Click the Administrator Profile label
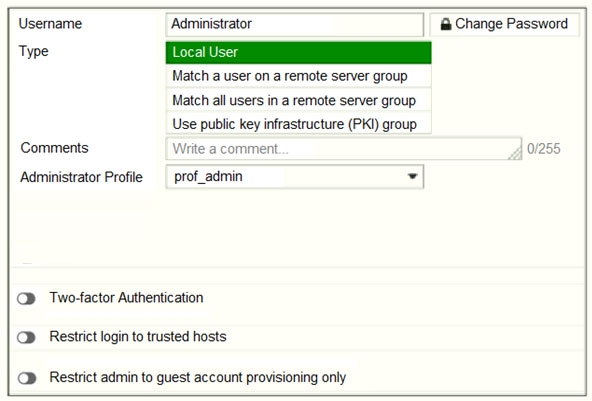The height and width of the screenshot is (401, 592). (x=82, y=177)
